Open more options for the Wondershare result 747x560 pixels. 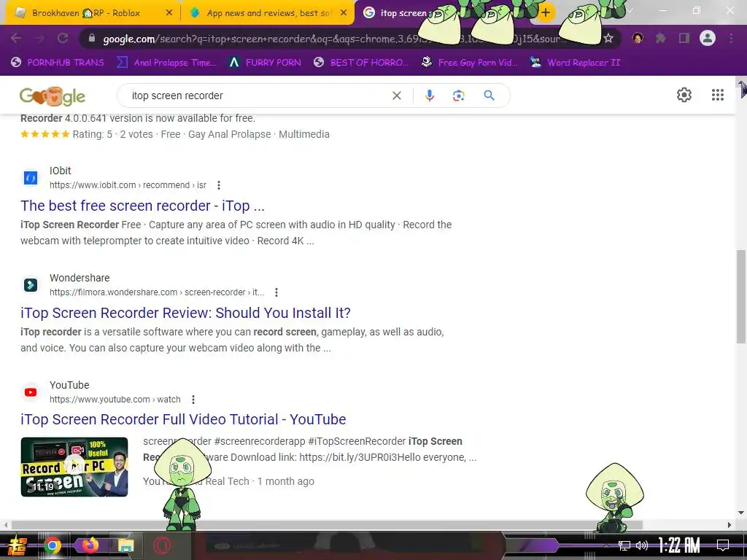276,292
